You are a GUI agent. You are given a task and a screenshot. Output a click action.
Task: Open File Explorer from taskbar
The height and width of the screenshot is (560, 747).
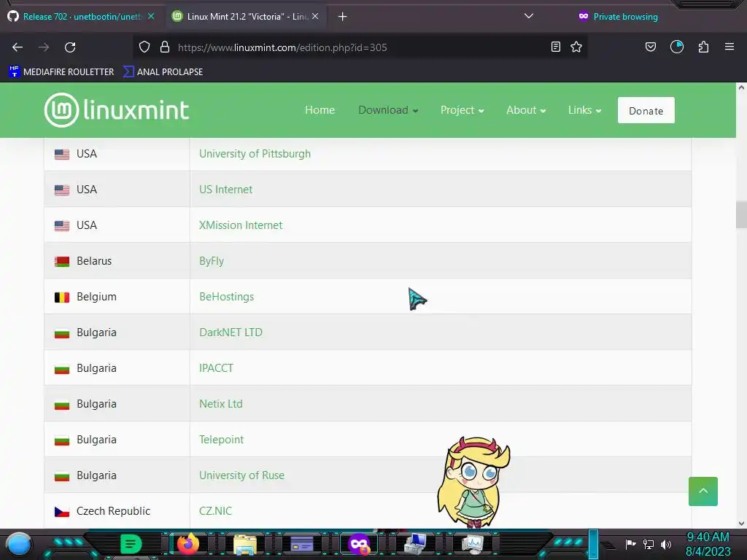pyautogui.click(x=245, y=544)
